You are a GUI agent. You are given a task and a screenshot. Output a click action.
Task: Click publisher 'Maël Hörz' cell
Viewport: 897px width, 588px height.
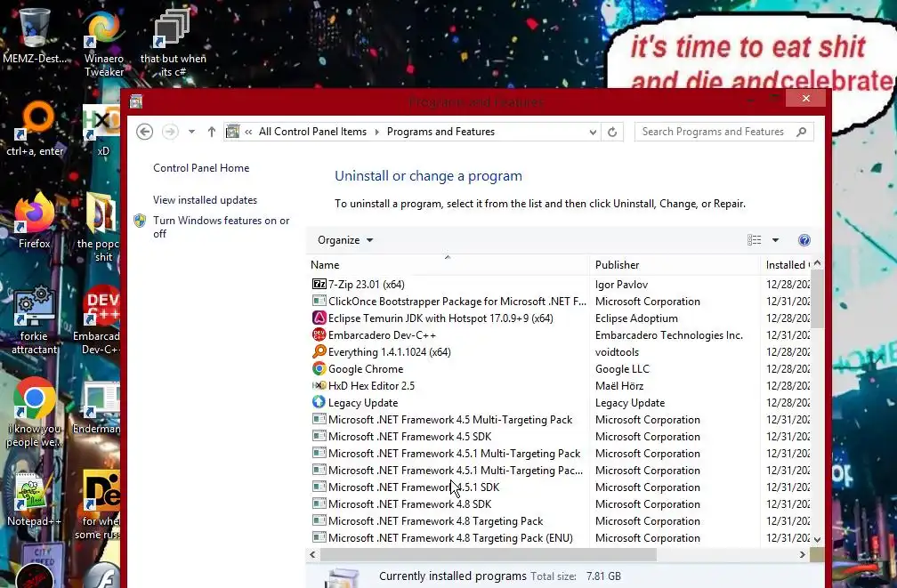619,385
